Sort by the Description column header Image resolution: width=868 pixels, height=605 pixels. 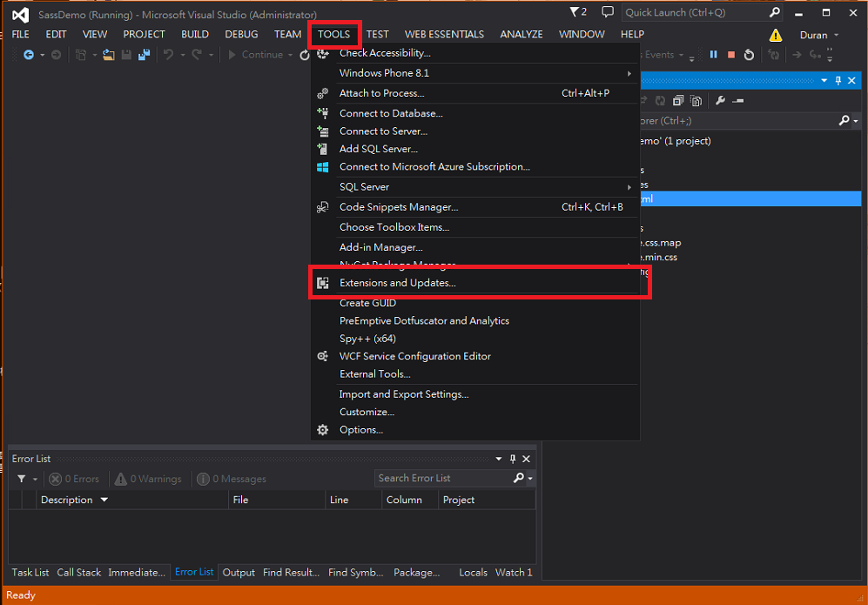pos(132,500)
